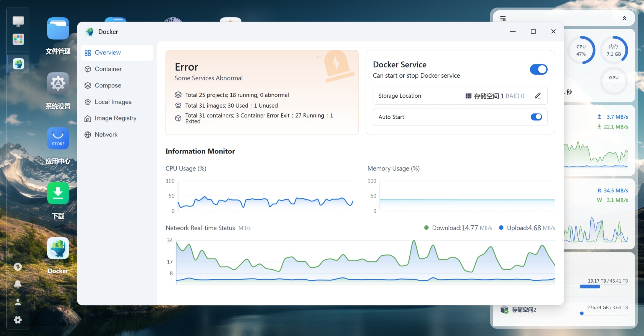Open 文件管理 file manager app

(58, 28)
